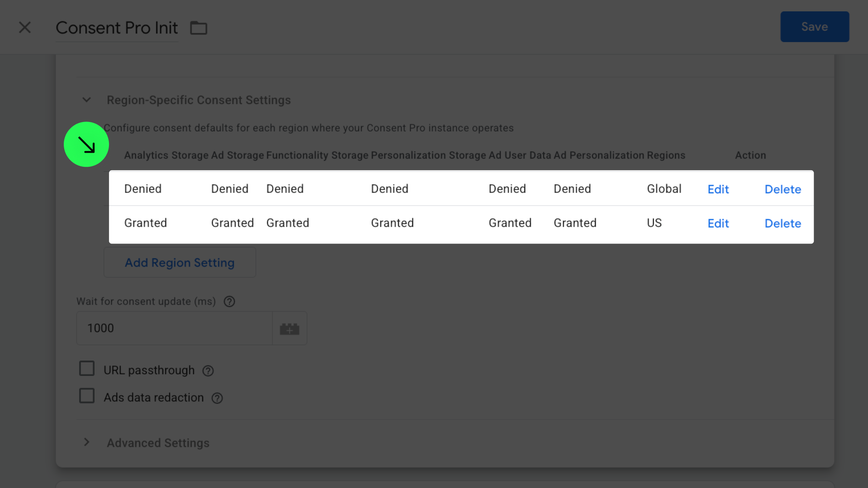Click the Consent Pro Init title text

pyautogui.click(x=117, y=28)
